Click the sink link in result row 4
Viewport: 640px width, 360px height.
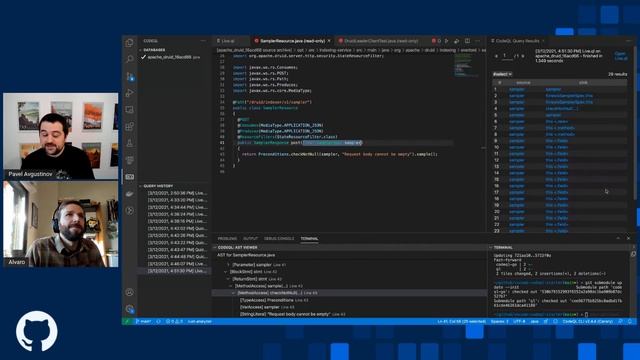tap(562, 109)
